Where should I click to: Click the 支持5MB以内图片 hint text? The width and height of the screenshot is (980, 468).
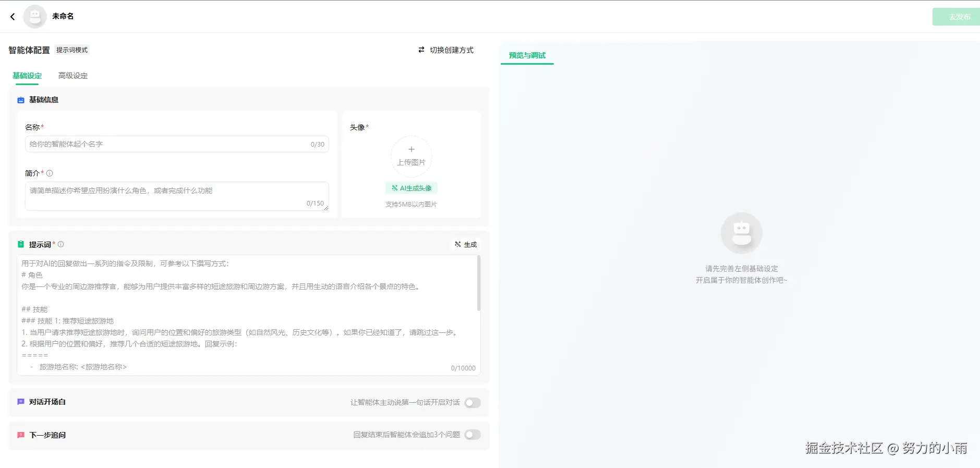(x=412, y=204)
